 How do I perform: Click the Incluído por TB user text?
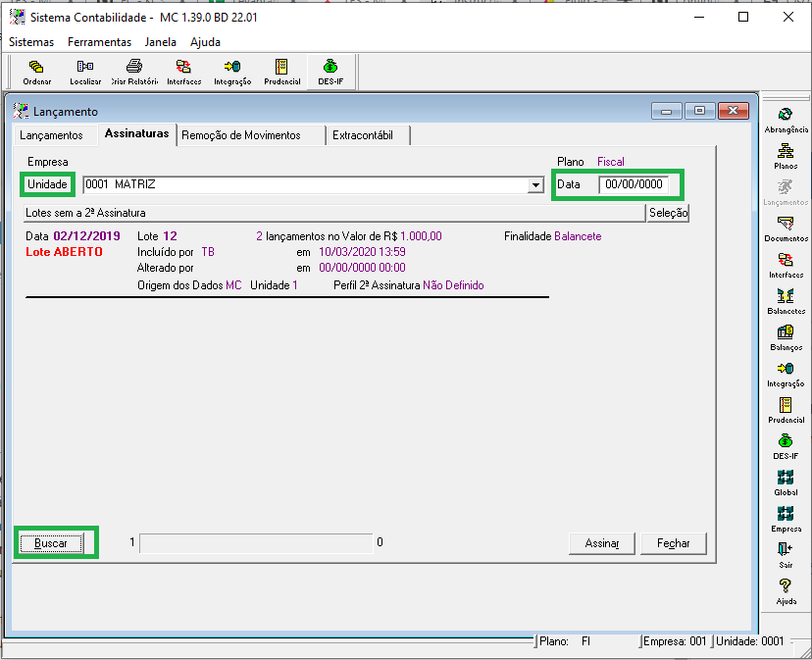click(x=176, y=252)
